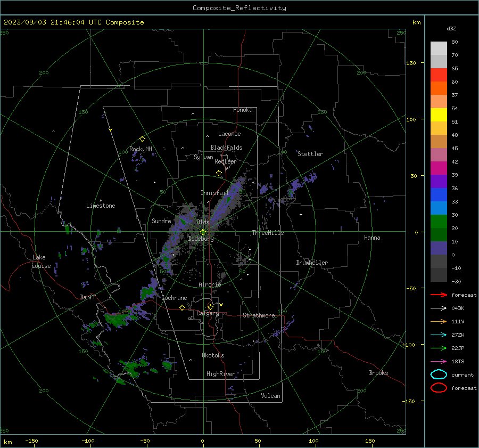Click the yellow diamond marker near Cochrane
This screenshot has width=479, height=448.
coord(182,307)
